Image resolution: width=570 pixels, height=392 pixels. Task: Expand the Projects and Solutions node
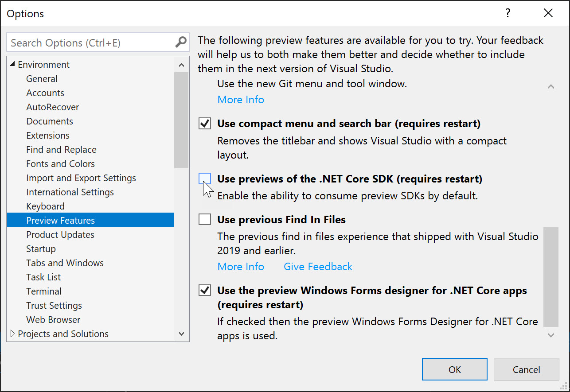[12, 334]
